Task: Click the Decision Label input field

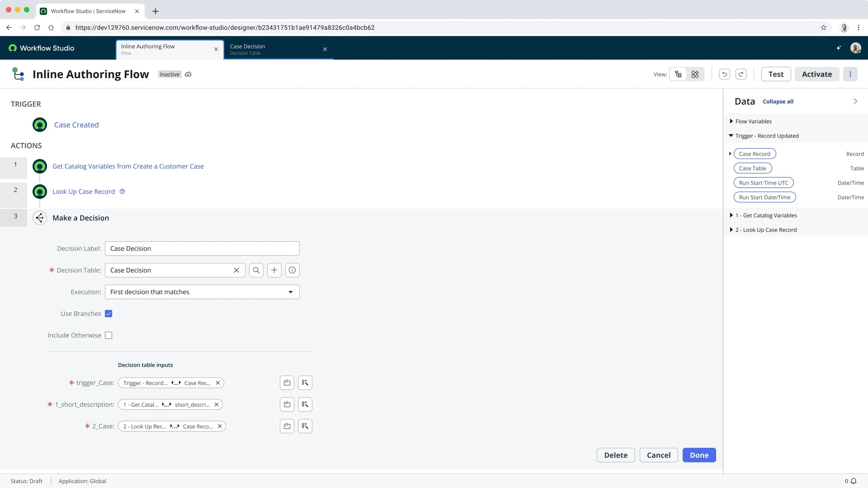Action: coord(202,249)
